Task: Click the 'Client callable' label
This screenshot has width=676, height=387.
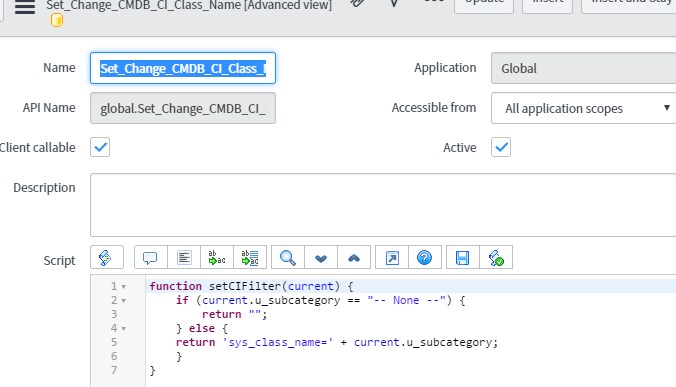Action: (x=38, y=147)
